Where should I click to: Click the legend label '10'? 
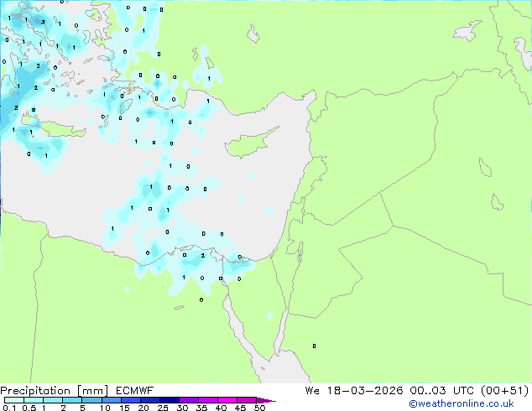pyautogui.click(x=105, y=408)
